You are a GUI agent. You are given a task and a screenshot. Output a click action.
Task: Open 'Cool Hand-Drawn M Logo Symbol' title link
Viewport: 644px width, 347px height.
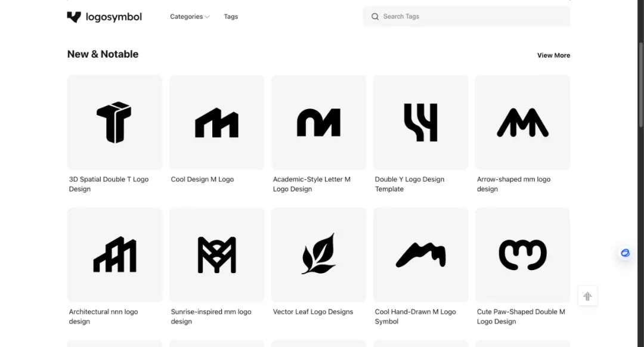click(x=415, y=317)
